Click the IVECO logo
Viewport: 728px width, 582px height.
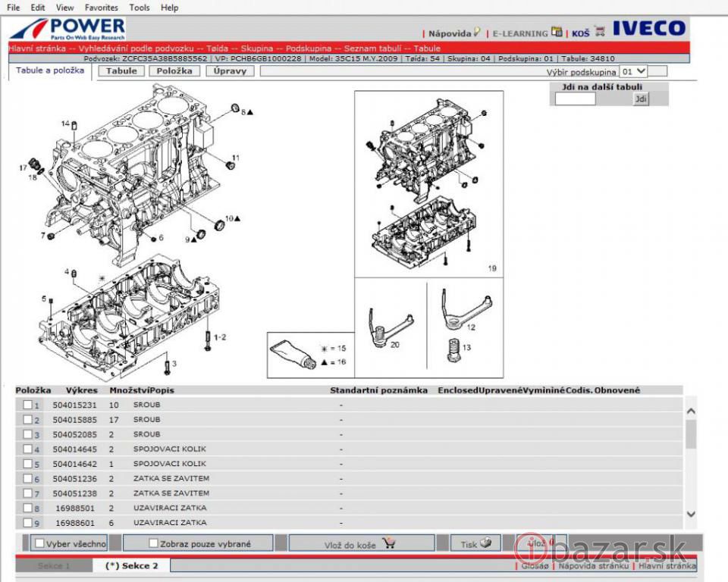pyautogui.click(x=648, y=30)
